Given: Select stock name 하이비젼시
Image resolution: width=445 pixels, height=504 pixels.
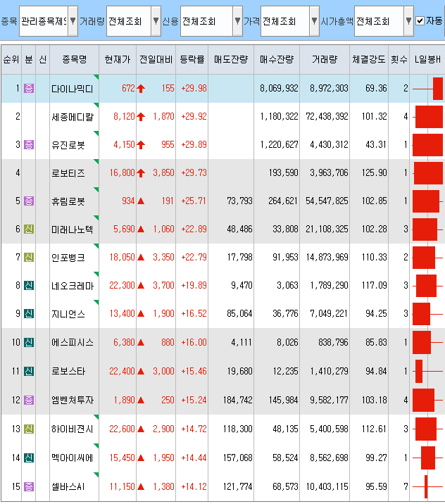Looking at the screenshot, I should click(73, 429).
